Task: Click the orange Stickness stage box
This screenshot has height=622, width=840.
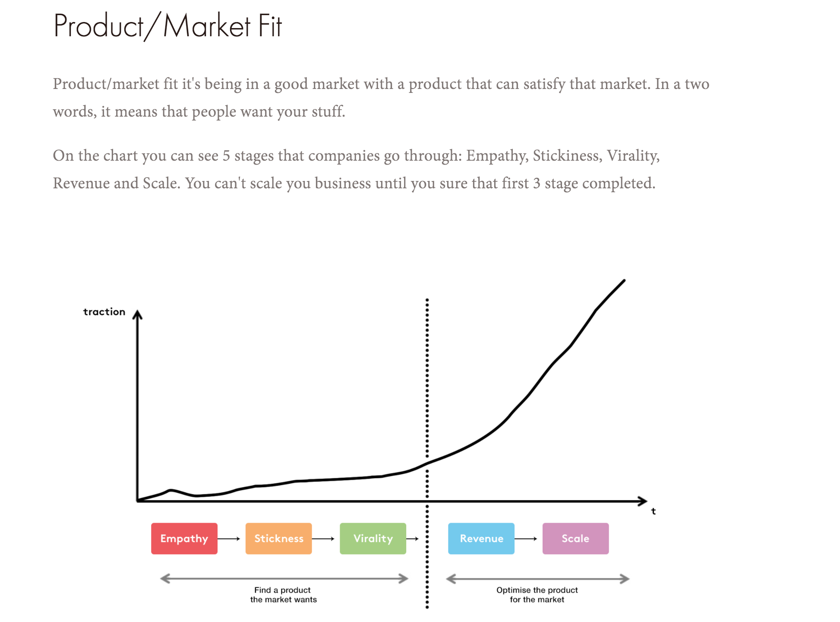Action: click(279, 538)
